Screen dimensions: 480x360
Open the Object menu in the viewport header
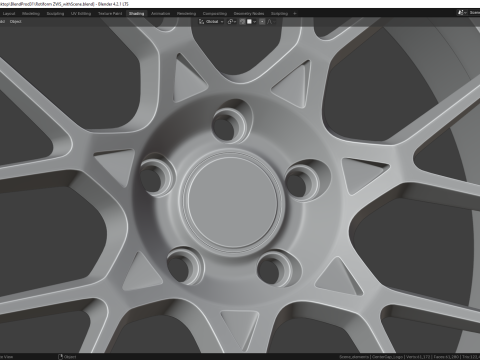click(15, 22)
